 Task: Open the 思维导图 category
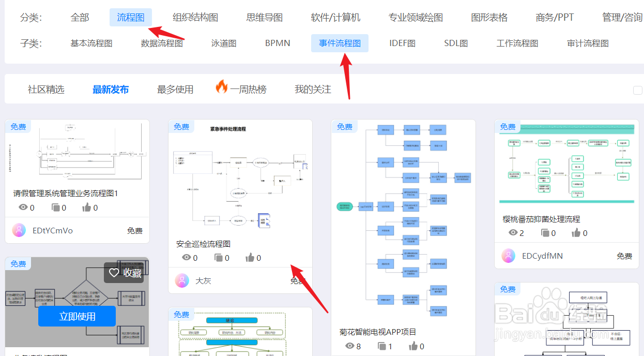tap(263, 17)
